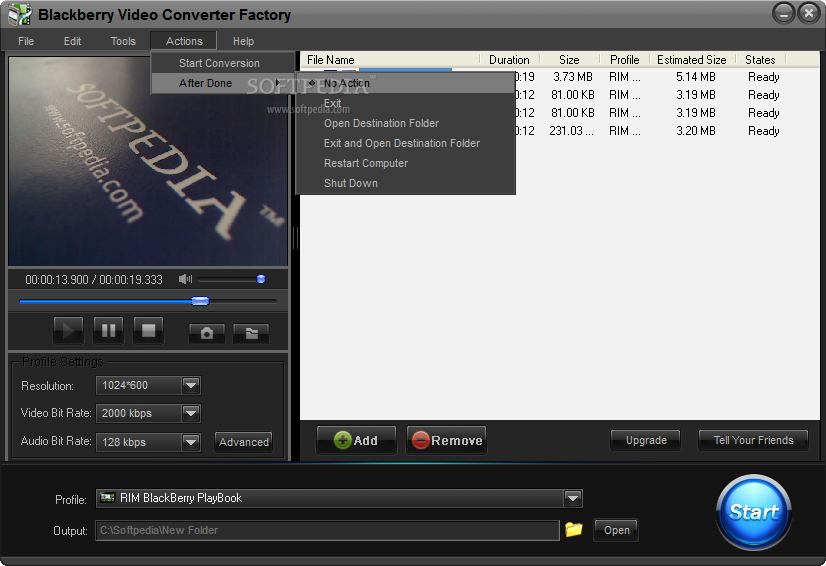Open the File menu
Screen dimensions: 826x566
click(26, 41)
